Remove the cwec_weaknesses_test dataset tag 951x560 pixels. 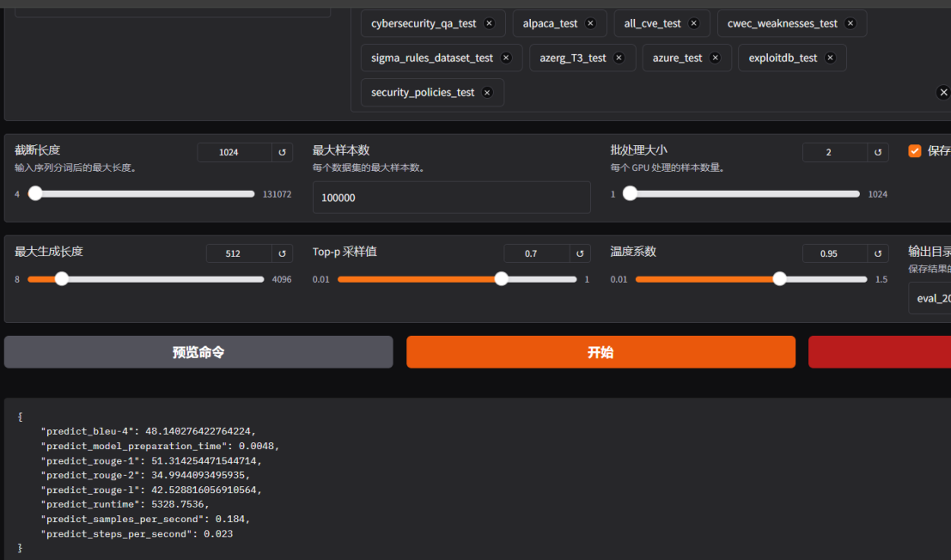pyautogui.click(x=850, y=24)
